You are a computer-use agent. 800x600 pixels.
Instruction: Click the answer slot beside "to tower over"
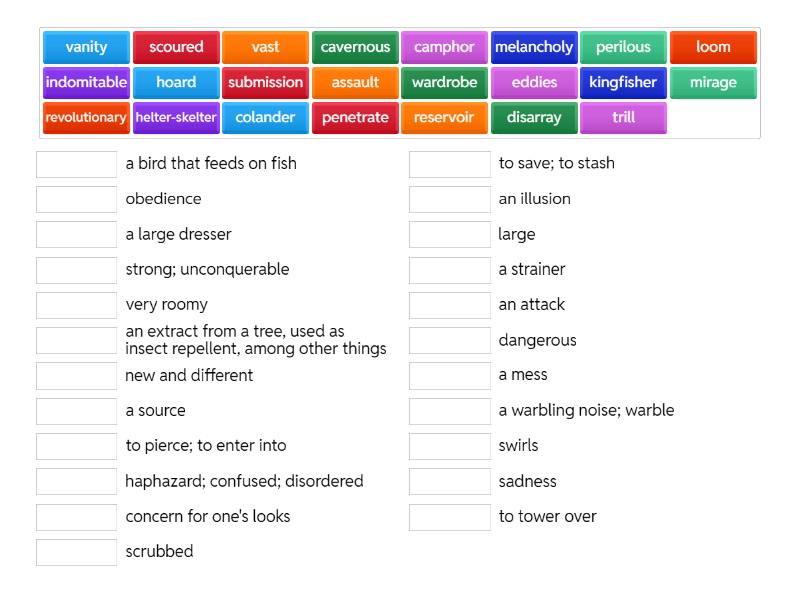pyautogui.click(x=449, y=516)
